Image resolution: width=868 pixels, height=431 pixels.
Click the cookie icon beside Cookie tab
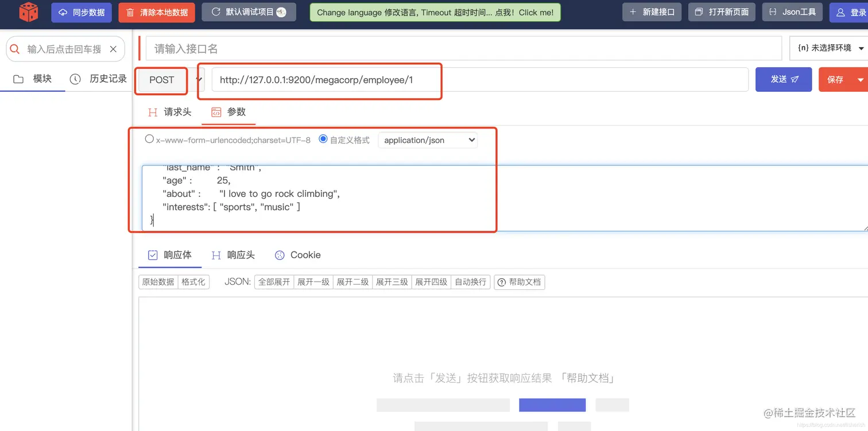pyautogui.click(x=280, y=255)
